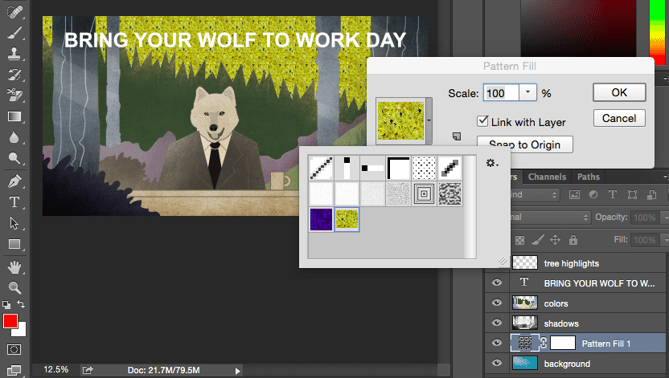Change the screen mode
Screen dimensions: 669x378
pyautogui.click(x=14, y=370)
